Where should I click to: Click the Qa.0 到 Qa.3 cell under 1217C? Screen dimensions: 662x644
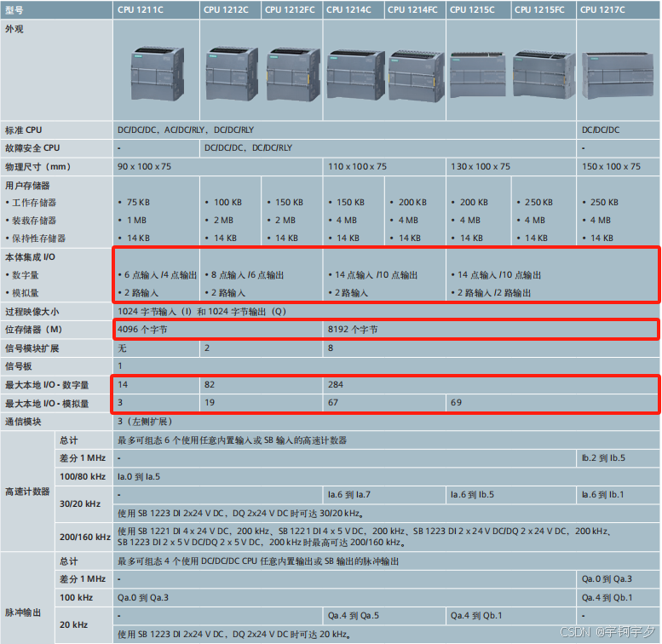point(618,579)
